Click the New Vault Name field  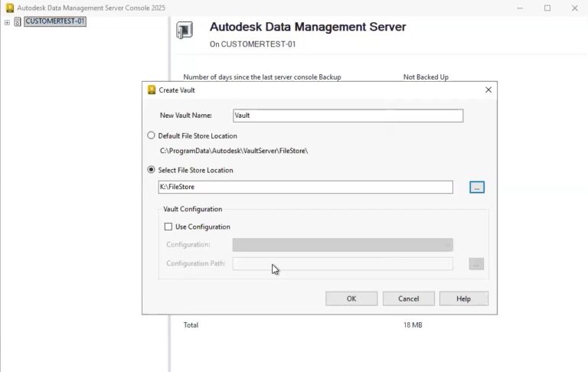click(x=348, y=116)
